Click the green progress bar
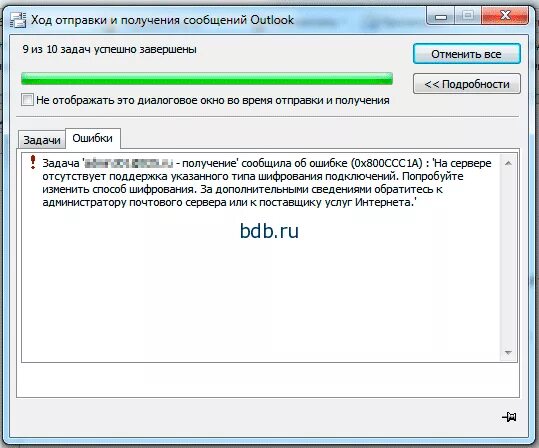The width and height of the screenshot is (539, 448). click(207, 79)
